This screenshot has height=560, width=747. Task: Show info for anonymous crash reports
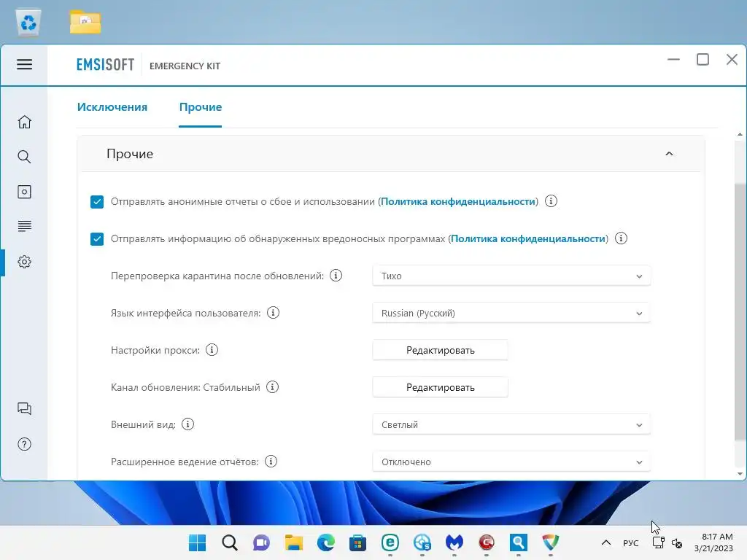tap(551, 201)
